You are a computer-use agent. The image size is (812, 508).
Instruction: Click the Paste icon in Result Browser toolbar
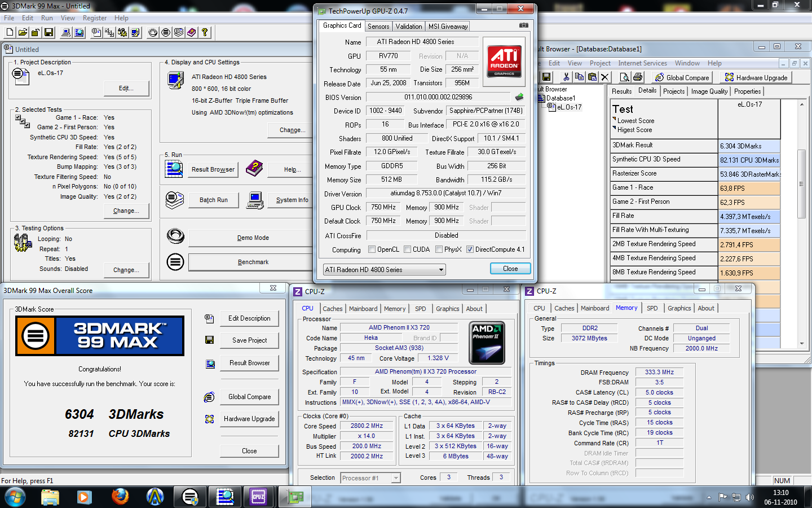click(592, 77)
